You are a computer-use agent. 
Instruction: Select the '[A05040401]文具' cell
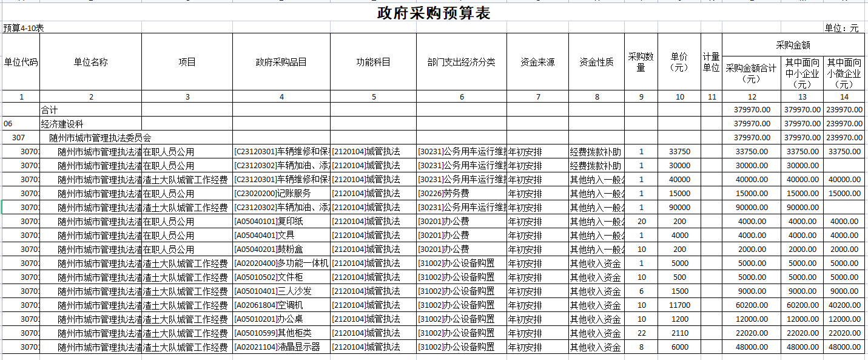click(x=281, y=236)
